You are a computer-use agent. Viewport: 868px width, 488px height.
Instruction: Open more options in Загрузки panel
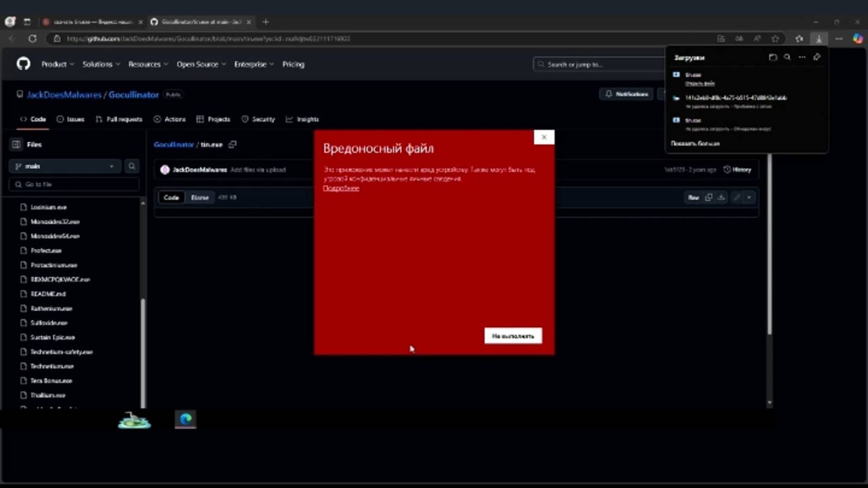(802, 57)
